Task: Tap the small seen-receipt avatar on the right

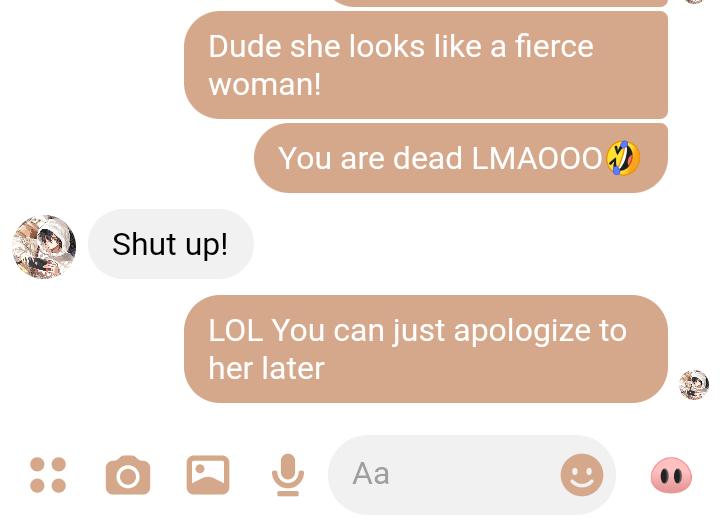Action: (x=694, y=385)
